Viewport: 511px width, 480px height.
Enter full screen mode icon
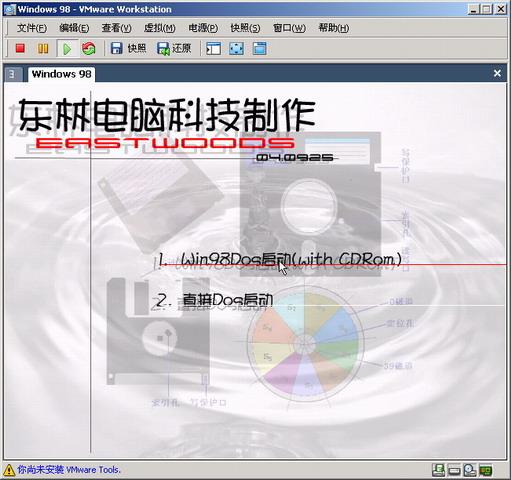237,49
